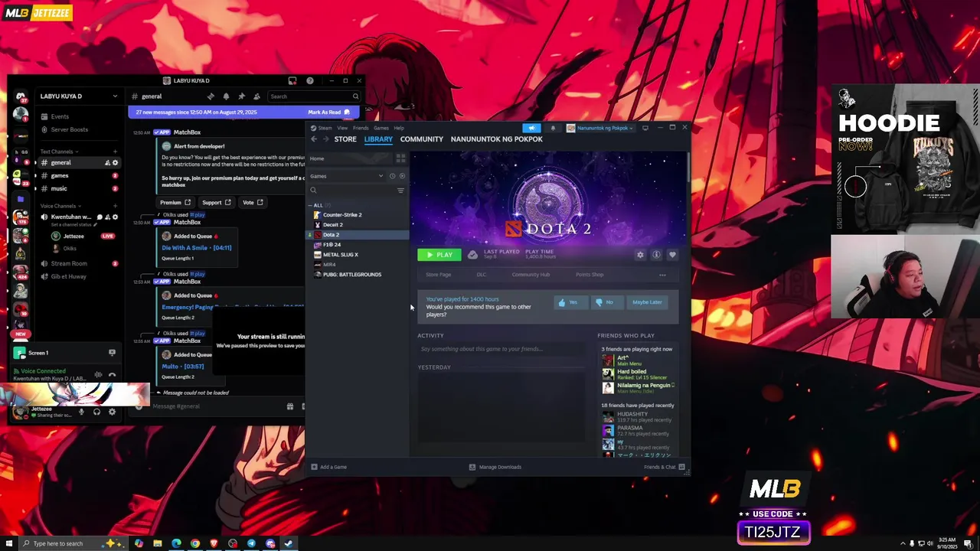Open more options ellipsis in Dota 2 links
Image resolution: width=980 pixels, height=551 pixels.
(662, 275)
